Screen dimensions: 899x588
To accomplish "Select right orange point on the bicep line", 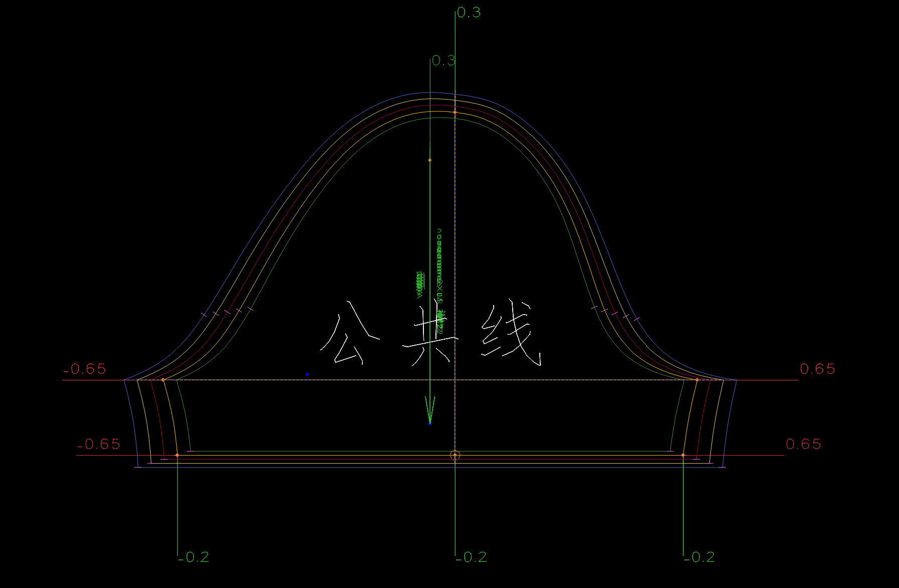I will [x=697, y=380].
